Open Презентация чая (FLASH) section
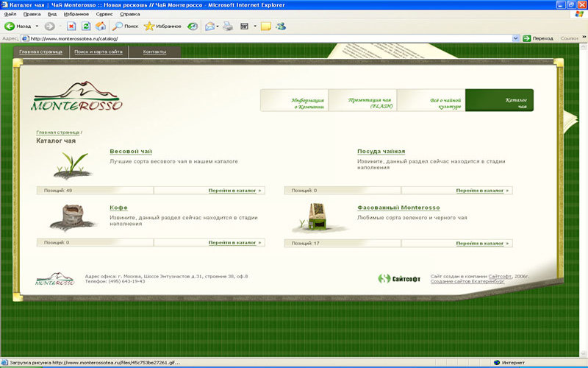The height and width of the screenshot is (368, 588). 362,100
